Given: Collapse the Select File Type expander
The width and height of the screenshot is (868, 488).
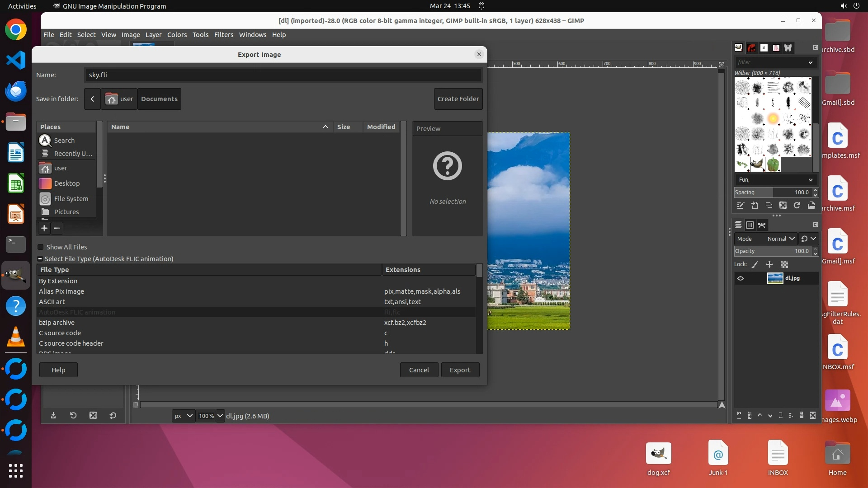Looking at the screenshot, I should [40, 259].
